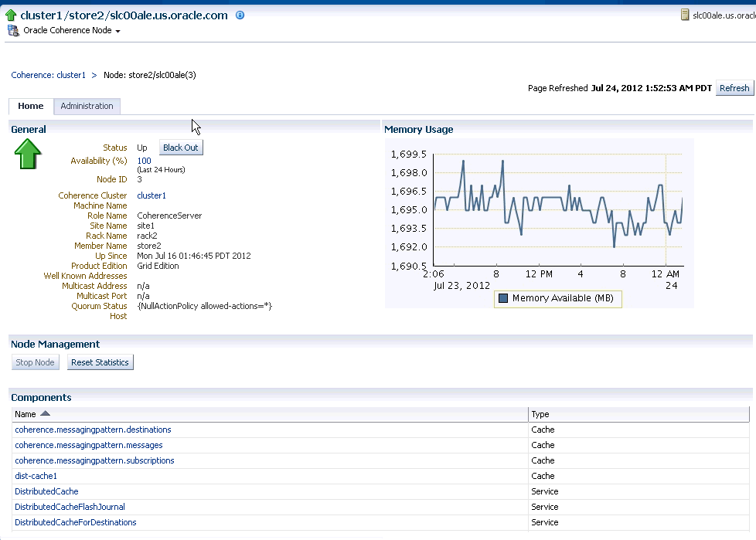Open the DistributedCache service link
The height and width of the screenshot is (540, 756).
pyautogui.click(x=46, y=491)
